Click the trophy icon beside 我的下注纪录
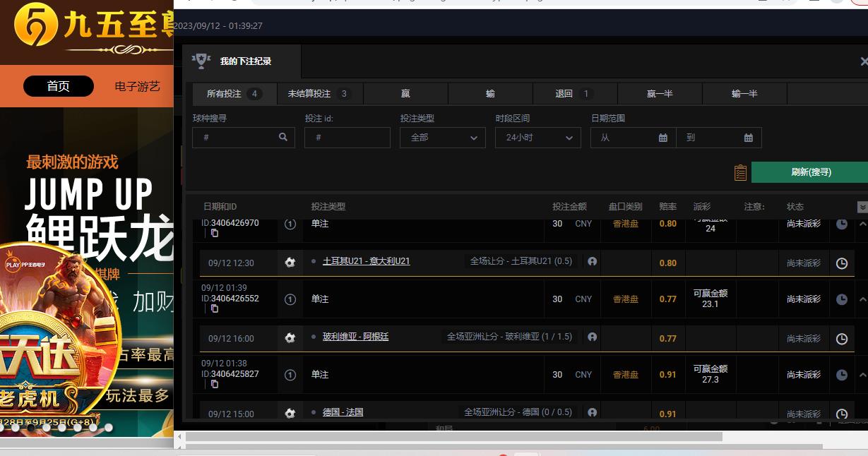868x456 pixels. 201,61
